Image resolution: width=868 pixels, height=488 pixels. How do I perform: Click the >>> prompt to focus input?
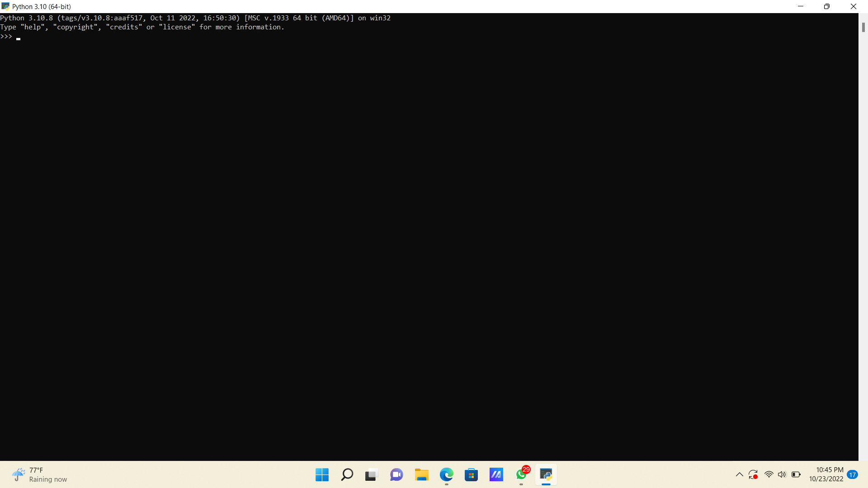click(7, 37)
